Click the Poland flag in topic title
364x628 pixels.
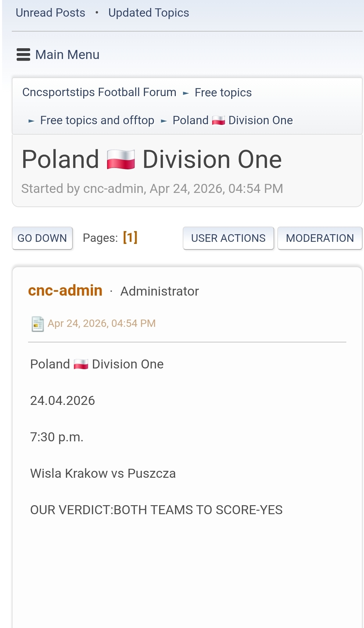point(121,160)
